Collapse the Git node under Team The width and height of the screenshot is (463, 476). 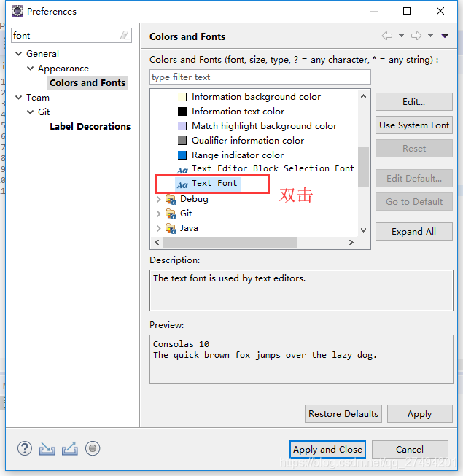click(x=31, y=112)
